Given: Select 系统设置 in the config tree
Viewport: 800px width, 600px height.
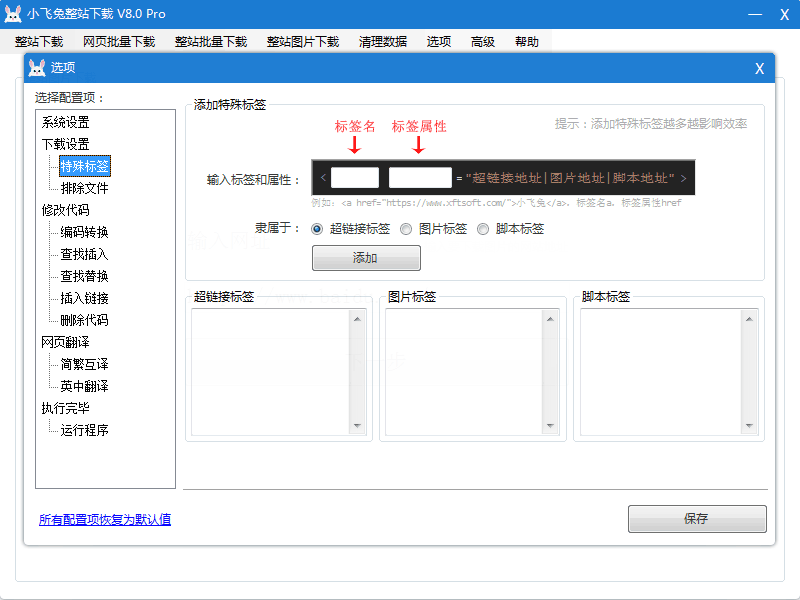Looking at the screenshot, I should pyautogui.click(x=65, y=122).
